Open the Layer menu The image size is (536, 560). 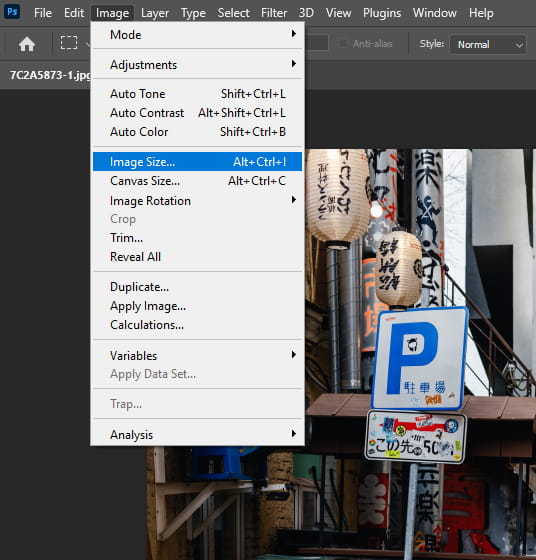pos(155,13)
